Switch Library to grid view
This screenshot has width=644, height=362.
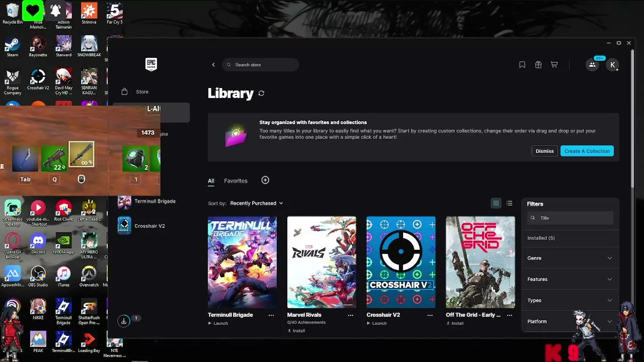tap(496, 203)
